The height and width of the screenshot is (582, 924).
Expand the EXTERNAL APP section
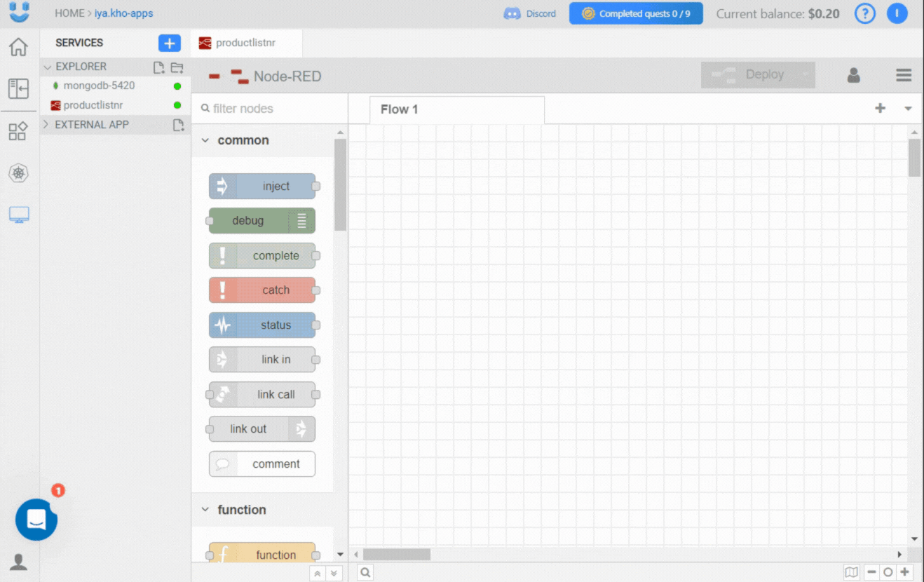click(46, 124)
